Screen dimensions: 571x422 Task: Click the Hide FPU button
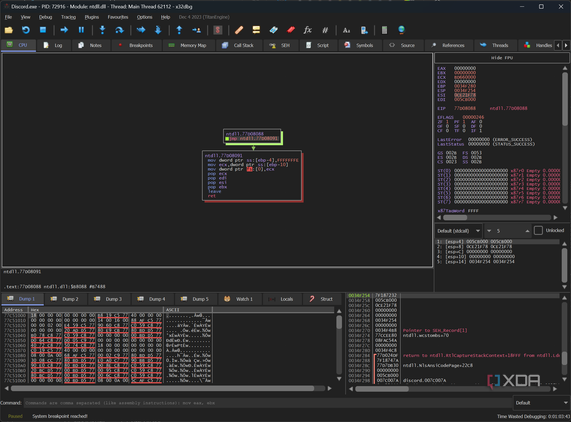tap(501, 58)
